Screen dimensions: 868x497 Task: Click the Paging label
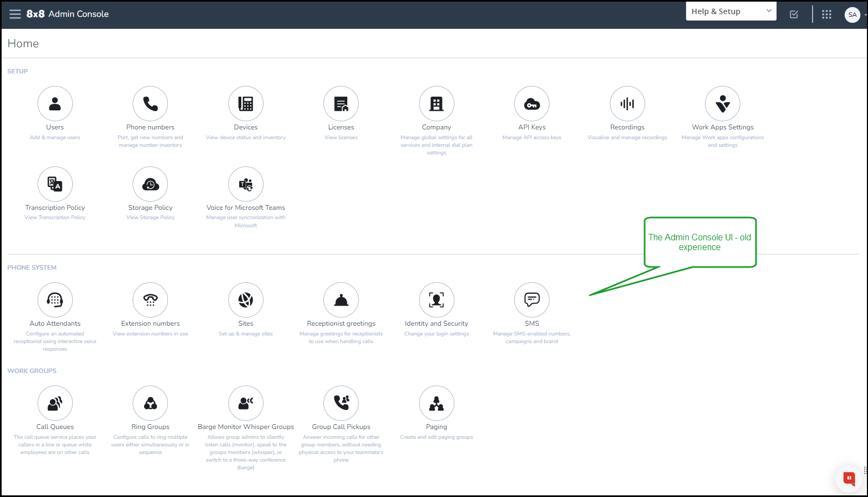[x=436, y=427]
